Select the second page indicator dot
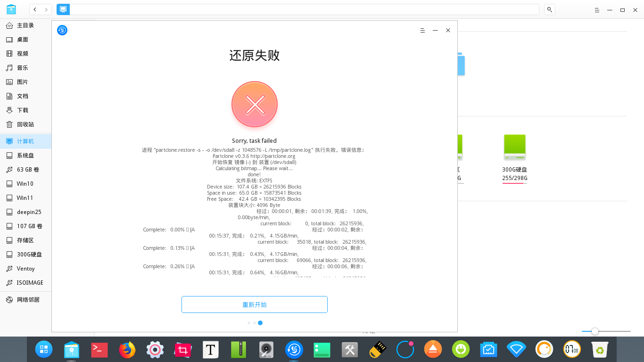This screenshot has height=362, width=644. click(x=255, y=323)
